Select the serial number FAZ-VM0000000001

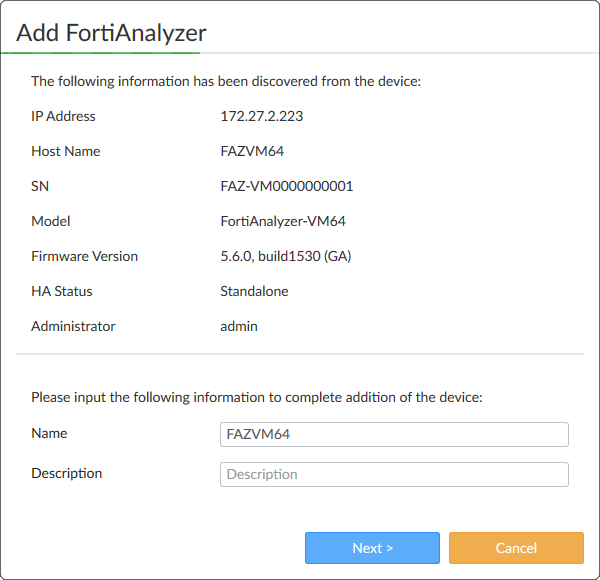(x=286, y=186)
